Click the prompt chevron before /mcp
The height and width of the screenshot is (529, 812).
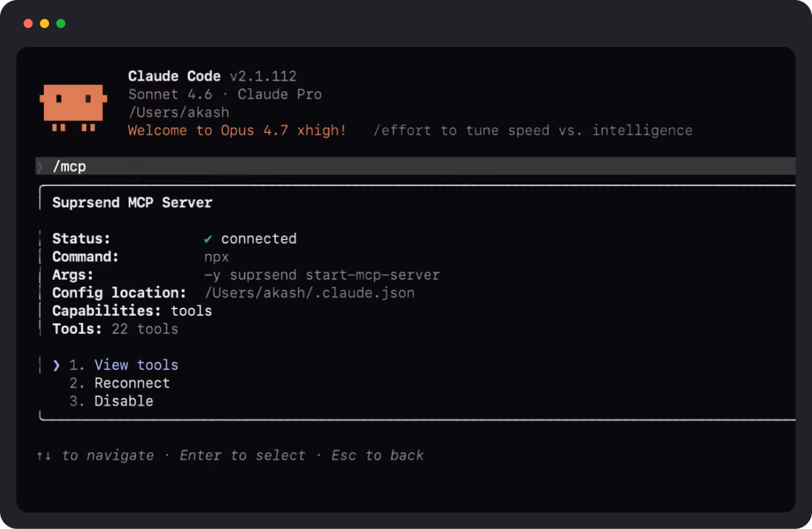pos(40,167)
